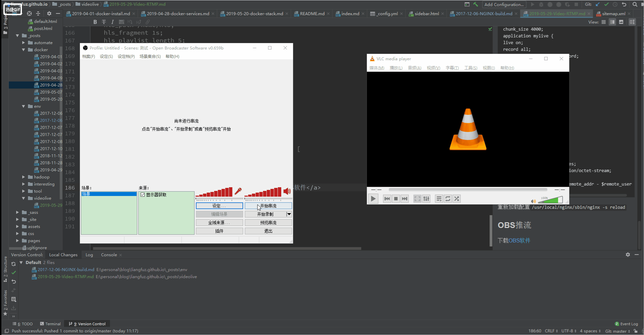Click 插件 button in OBS
Image resolution: width=644 pixels, height=335 pixels.
click(219, 231)
